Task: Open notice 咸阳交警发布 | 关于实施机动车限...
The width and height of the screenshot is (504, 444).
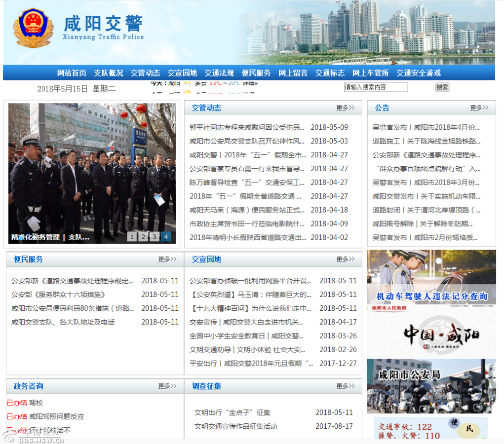Action: point(426,196)
